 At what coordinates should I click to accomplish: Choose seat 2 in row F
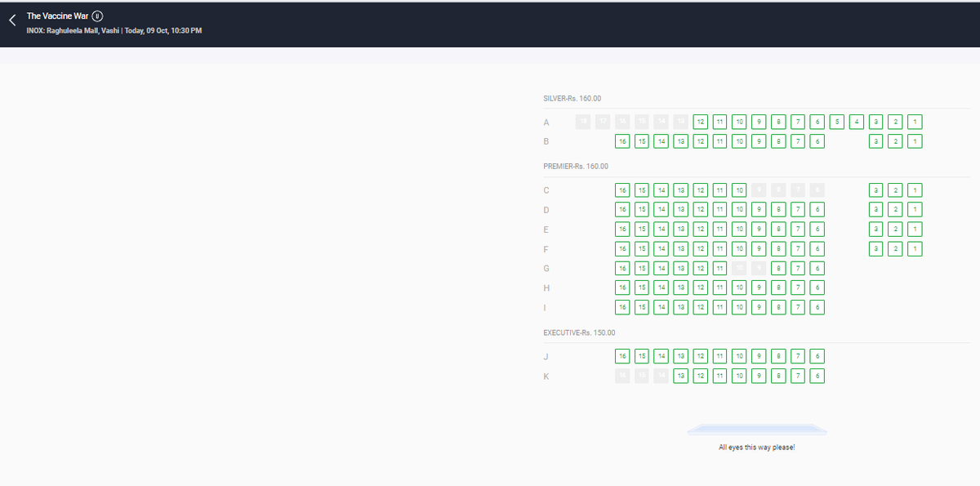point(896,248)
